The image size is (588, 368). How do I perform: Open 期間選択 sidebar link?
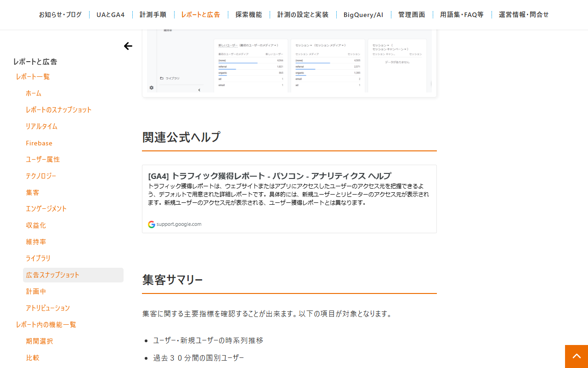pos(40,341)
